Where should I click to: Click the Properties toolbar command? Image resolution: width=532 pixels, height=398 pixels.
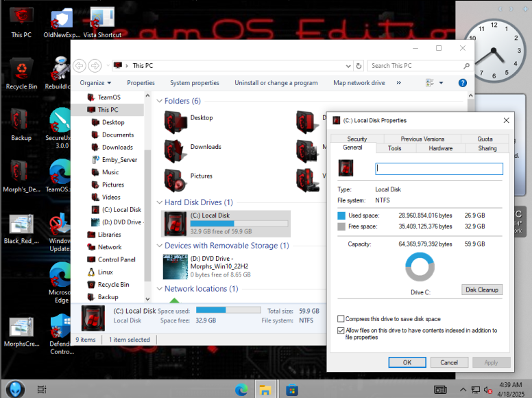141,83
